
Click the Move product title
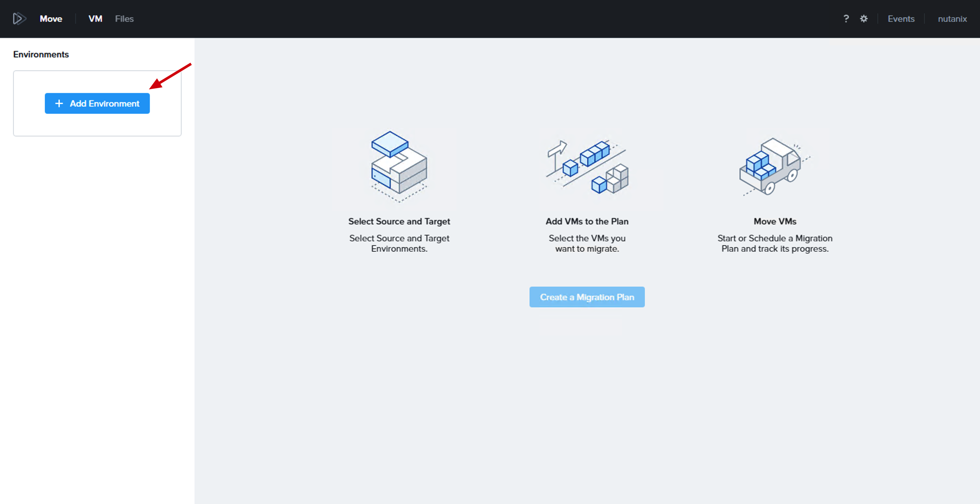point(51,19)
